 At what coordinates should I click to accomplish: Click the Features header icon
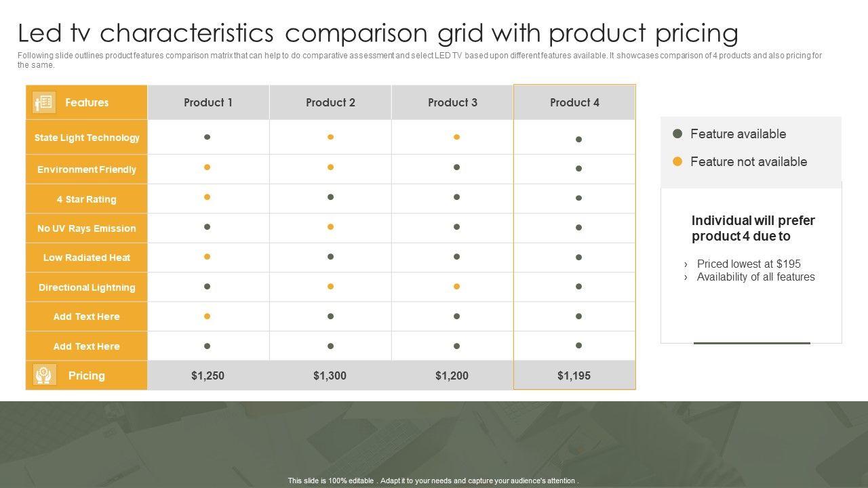(x=44, y=102)
